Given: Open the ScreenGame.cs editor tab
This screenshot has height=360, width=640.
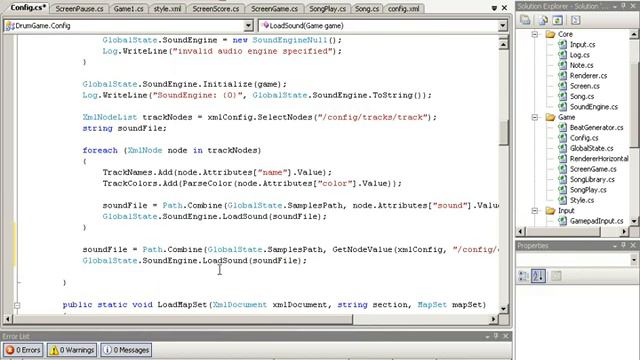Looking at the screenshot, I should [x=274, y=9].
